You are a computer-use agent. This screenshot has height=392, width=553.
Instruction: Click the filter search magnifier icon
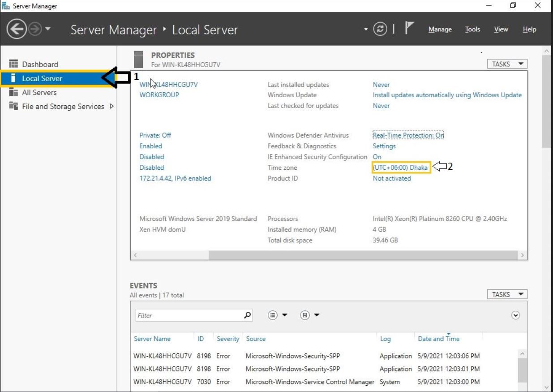click(x=247, y=315)
